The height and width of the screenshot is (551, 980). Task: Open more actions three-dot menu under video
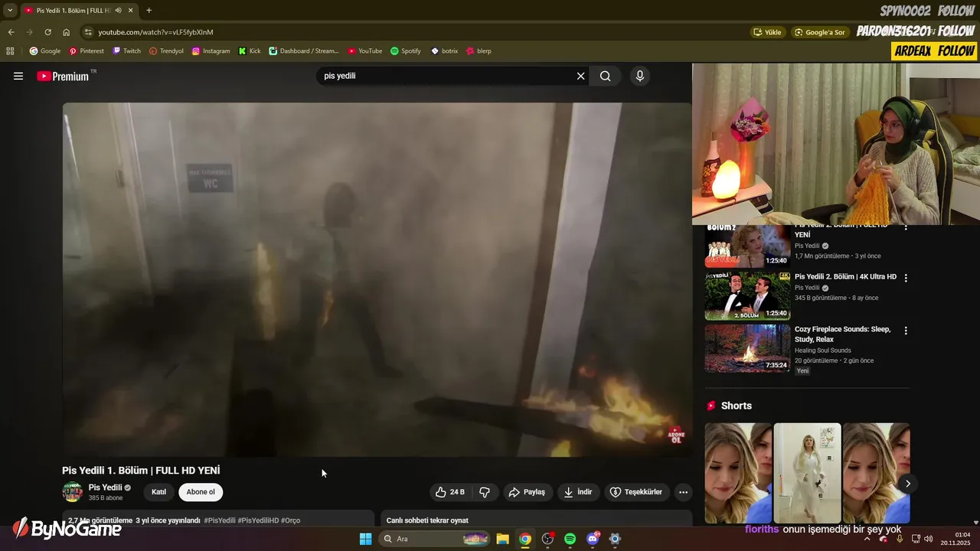[684, 492]
